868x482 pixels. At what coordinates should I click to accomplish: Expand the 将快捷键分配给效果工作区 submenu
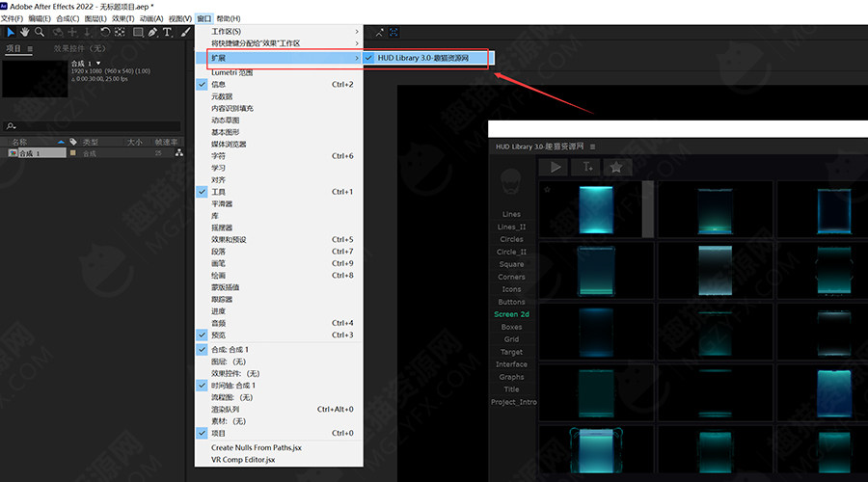[x=279, y=43]
